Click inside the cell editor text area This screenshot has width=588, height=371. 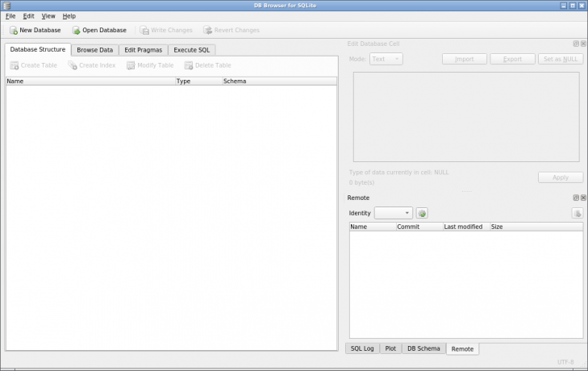tap(466, 117)
